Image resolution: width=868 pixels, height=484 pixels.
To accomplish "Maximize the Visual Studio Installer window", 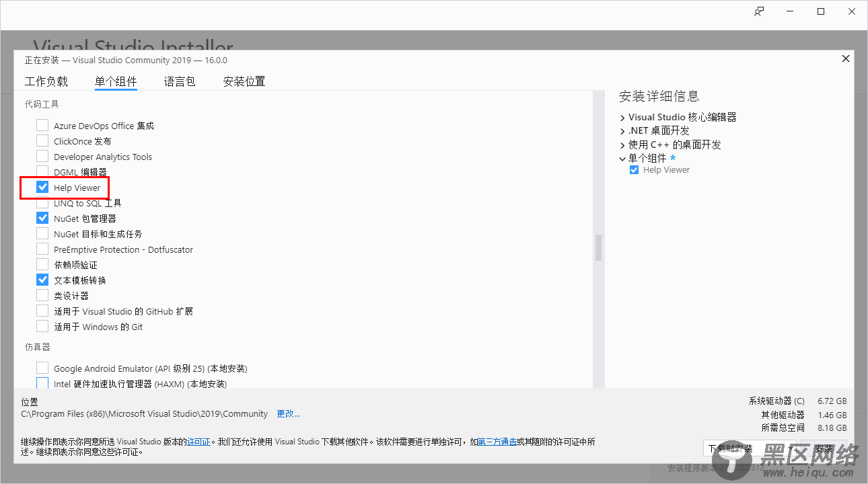I will [x=821, y=11].
